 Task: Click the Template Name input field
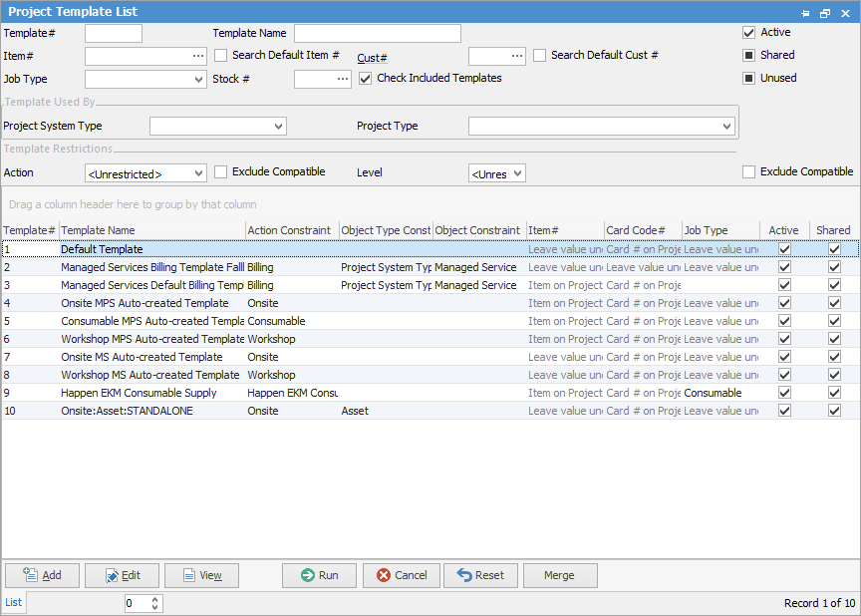point(378,34)
